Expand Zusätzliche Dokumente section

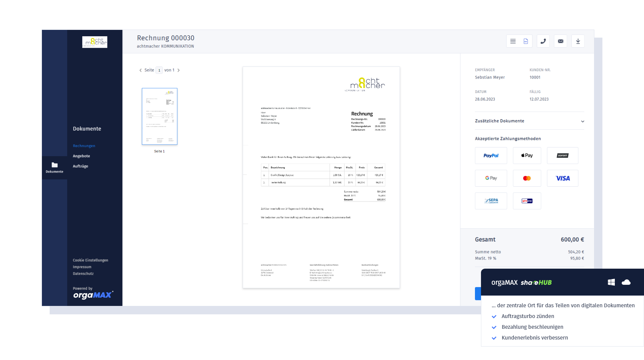coord(529,121)
